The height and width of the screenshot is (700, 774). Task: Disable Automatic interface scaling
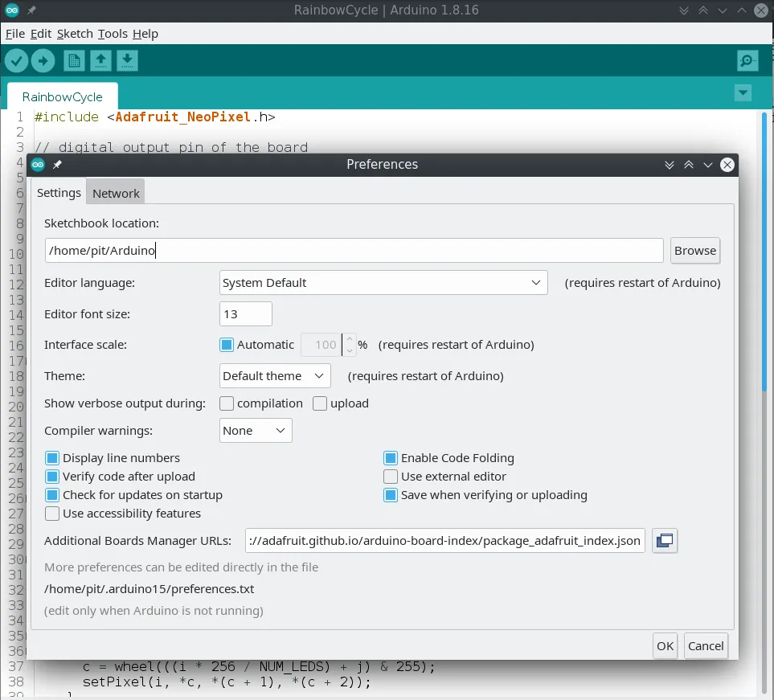tap(227, 344)
